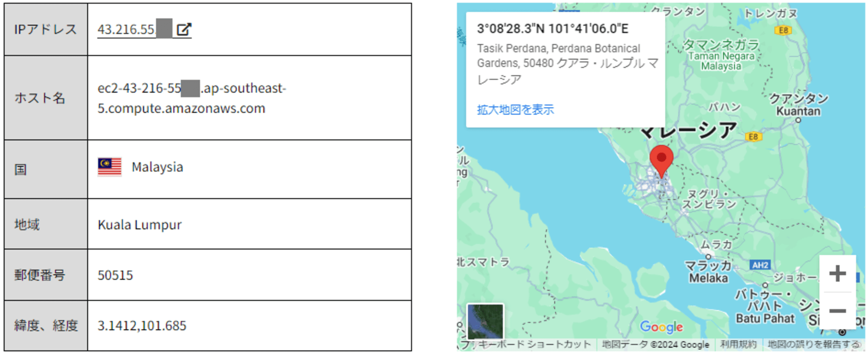Open the external link icon beside IP address
Viewport: 868px width, 355px height.
(184, 29)
